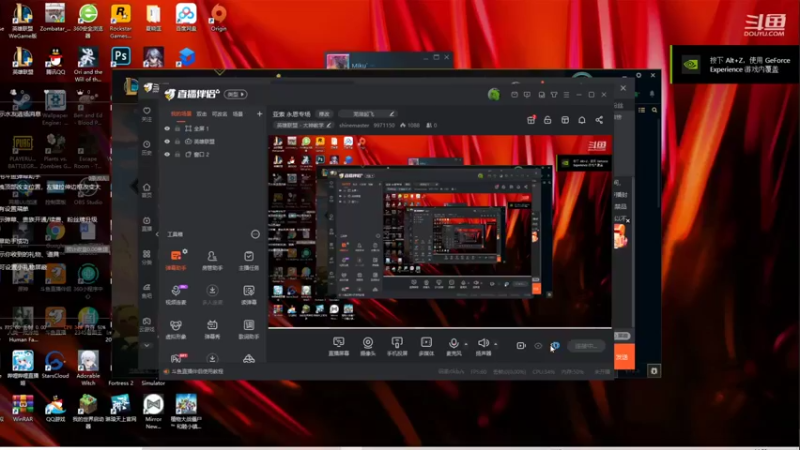Open the 房管助手 tool
This screenshot has width=800, height=450.
point(212,259)
